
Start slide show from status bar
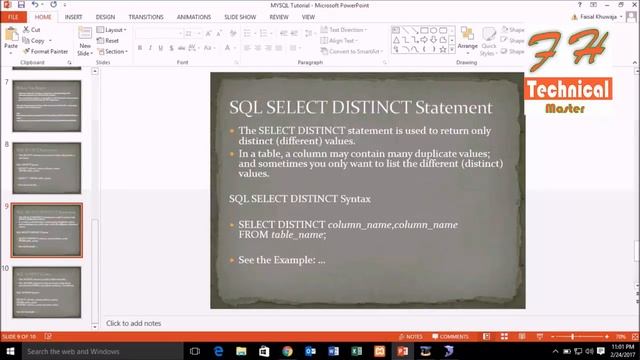540,336
